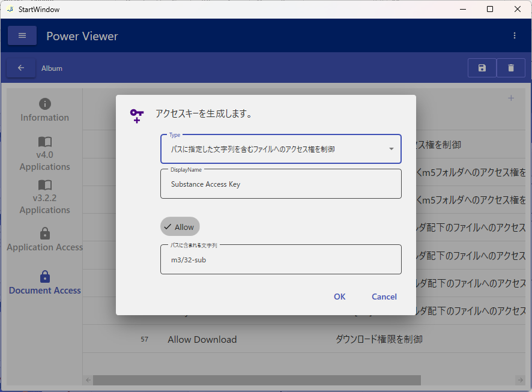Open v4.0 Applications section

click(45, 154)
